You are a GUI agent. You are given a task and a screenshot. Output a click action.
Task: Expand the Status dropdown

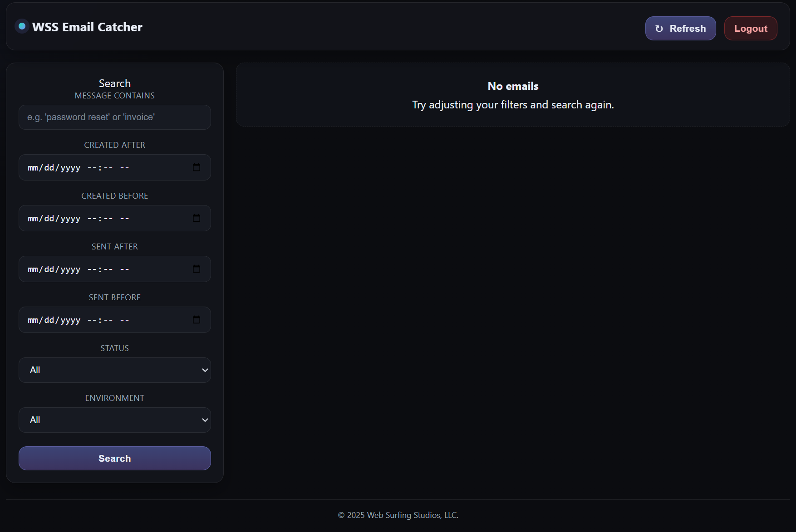click(115, 370)
